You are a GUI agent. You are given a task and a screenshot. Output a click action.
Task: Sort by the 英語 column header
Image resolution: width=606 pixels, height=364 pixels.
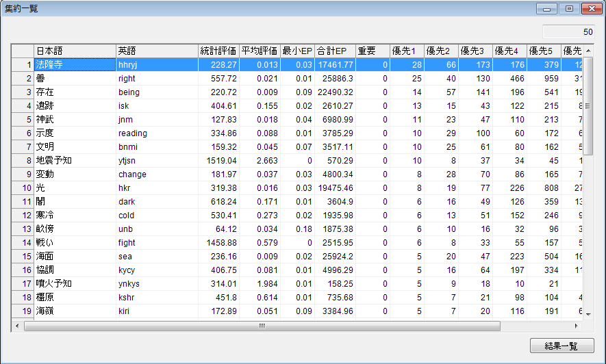point(157,51)
